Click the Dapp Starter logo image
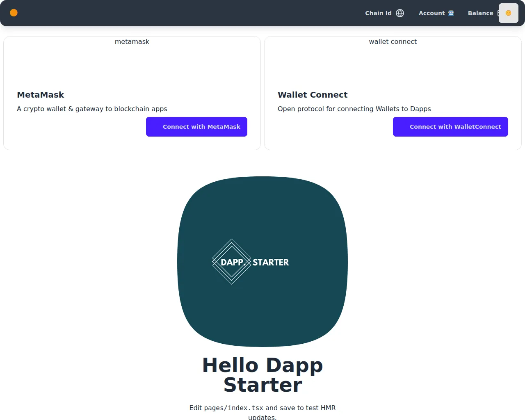The width and height of the screenshot is (525, 420). coord(262,262)
